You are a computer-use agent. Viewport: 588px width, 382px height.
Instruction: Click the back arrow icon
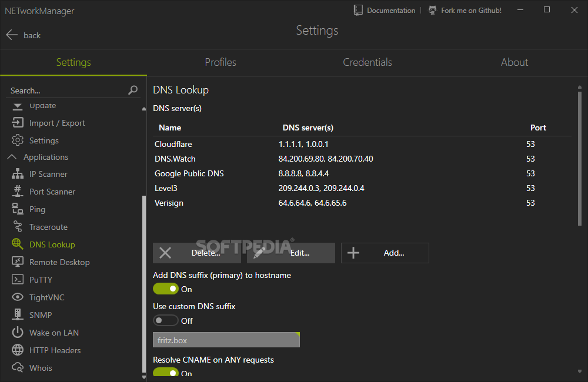pos(12,35)
